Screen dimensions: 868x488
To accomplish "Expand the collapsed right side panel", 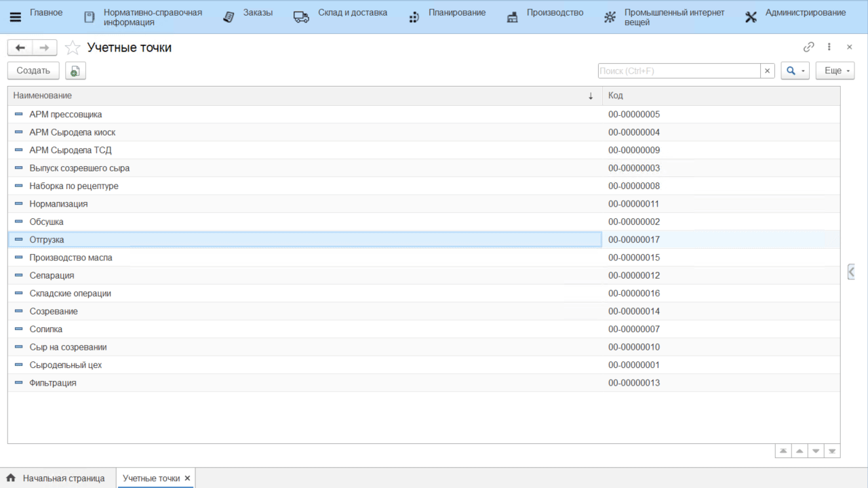I will (851, 272).
